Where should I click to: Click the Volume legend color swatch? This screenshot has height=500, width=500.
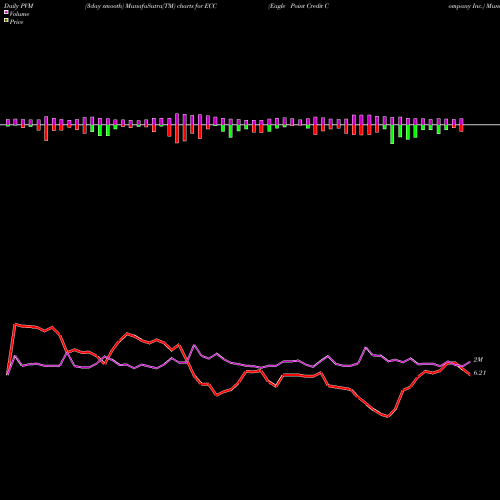[x=6, y=13]
